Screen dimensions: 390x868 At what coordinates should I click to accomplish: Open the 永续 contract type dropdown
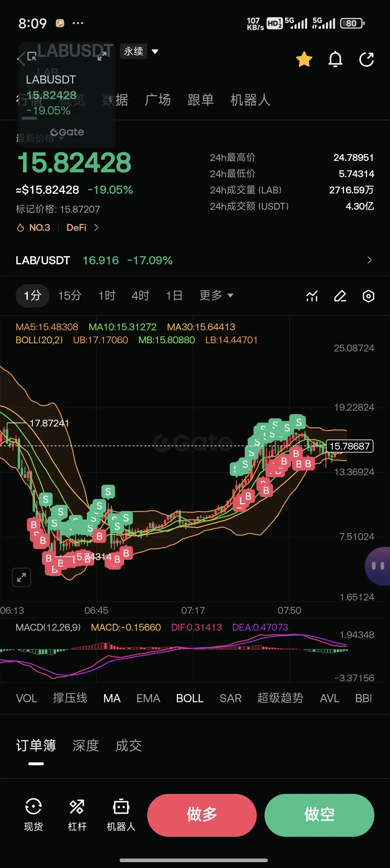[139, 52]
